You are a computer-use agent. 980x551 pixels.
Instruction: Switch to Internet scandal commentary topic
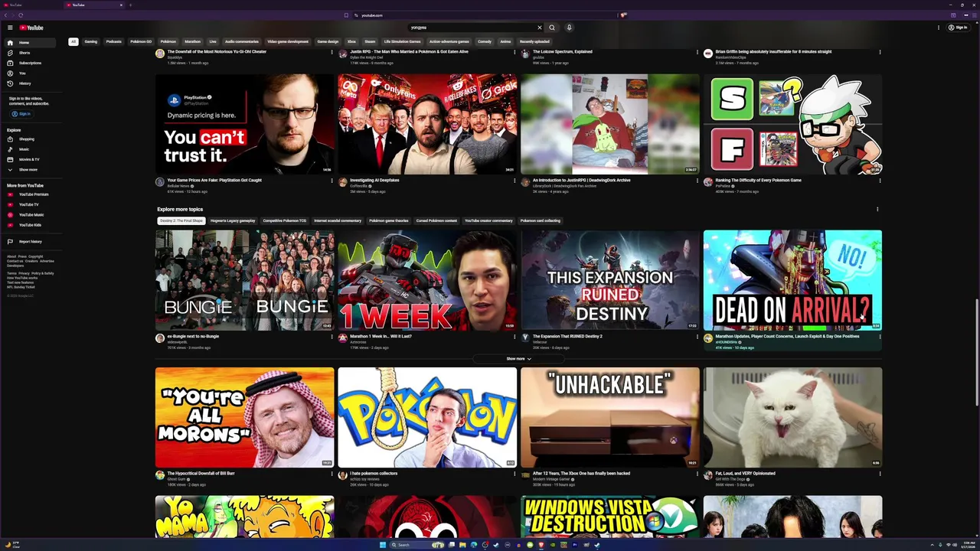pyautogui.click(x=338, y=220)
